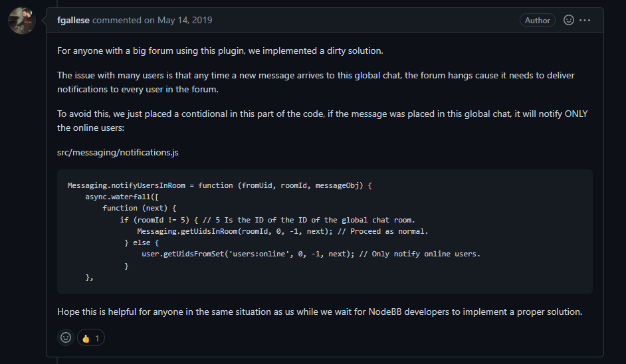Click the "function (next) {" code line
The image size is (626, 364).
point(139,208)
